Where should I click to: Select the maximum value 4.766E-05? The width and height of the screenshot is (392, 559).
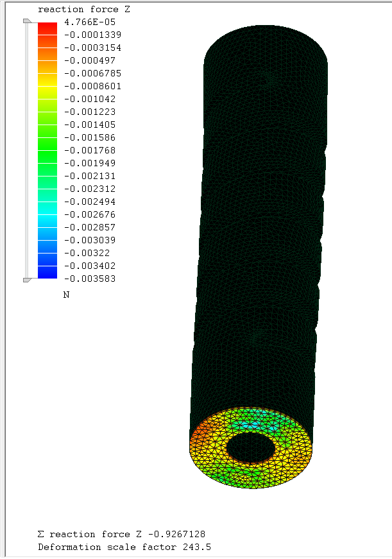pos(90,22)
